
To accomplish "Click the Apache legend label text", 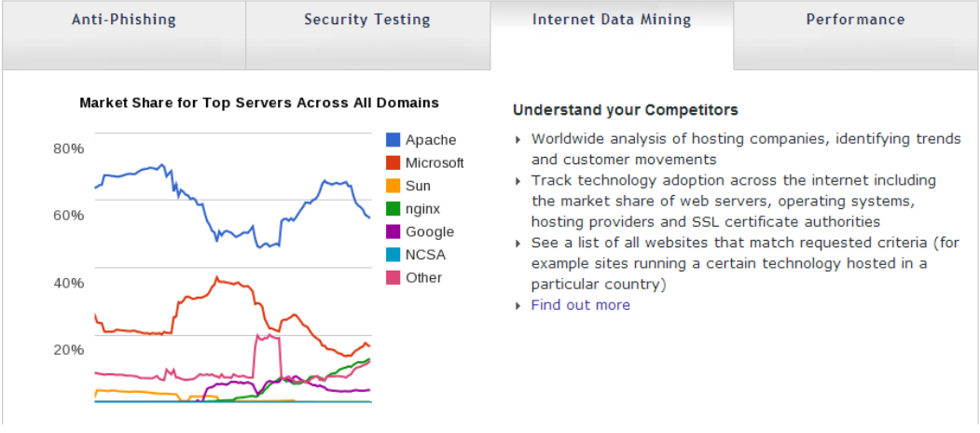I will click(x=431, y=140).
